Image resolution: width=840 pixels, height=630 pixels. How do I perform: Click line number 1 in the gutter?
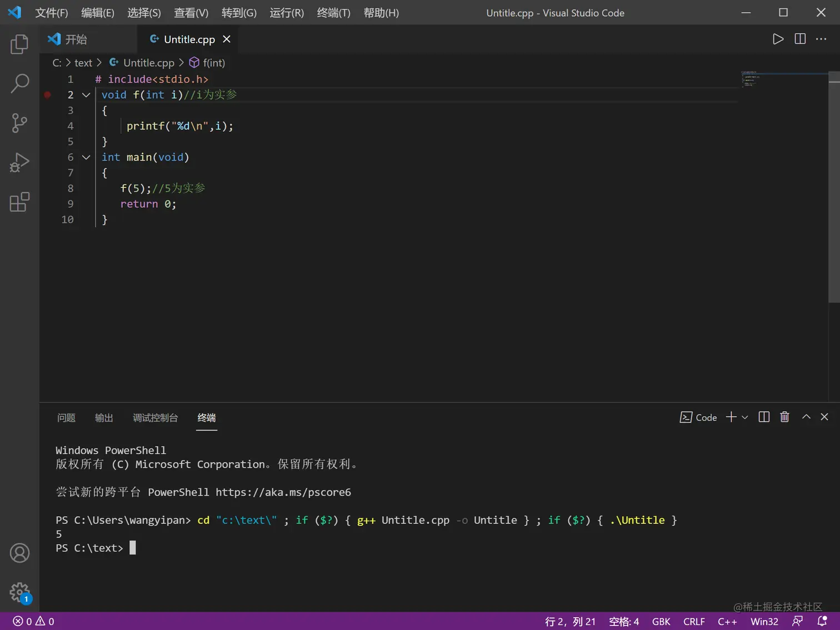coord(70,79)
